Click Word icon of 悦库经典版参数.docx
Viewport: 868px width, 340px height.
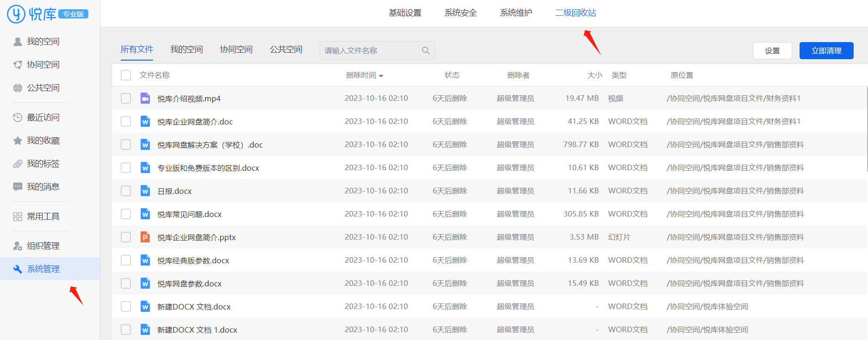pyautogui.click(x=145, y=260)
